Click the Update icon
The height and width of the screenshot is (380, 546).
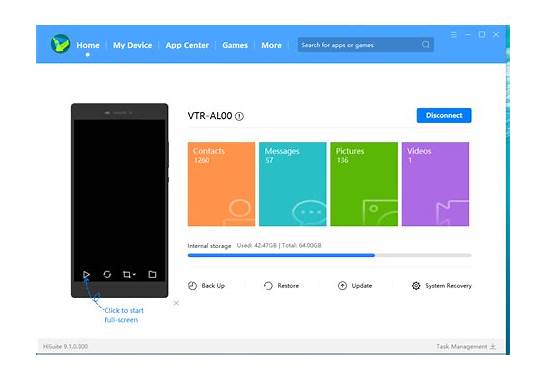[342, 286]
